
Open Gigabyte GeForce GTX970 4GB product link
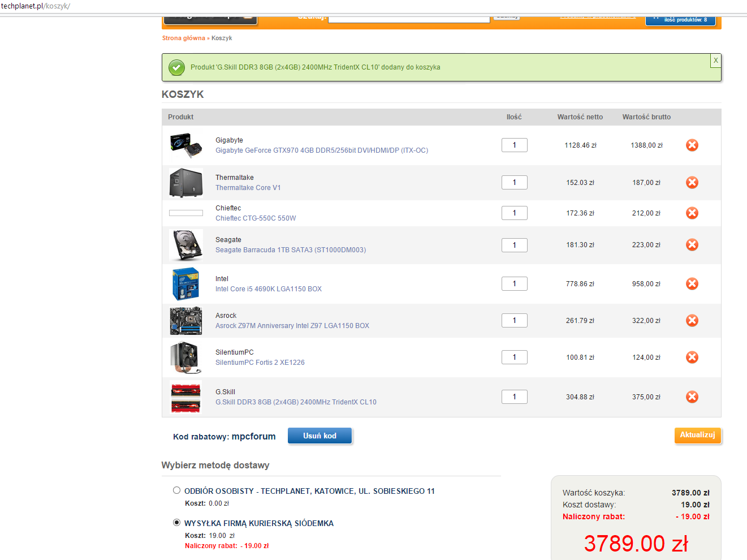322,150
